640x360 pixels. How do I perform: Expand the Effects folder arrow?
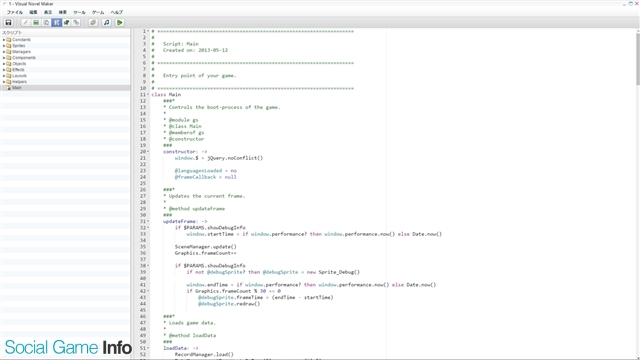click(x=4, y=70)
